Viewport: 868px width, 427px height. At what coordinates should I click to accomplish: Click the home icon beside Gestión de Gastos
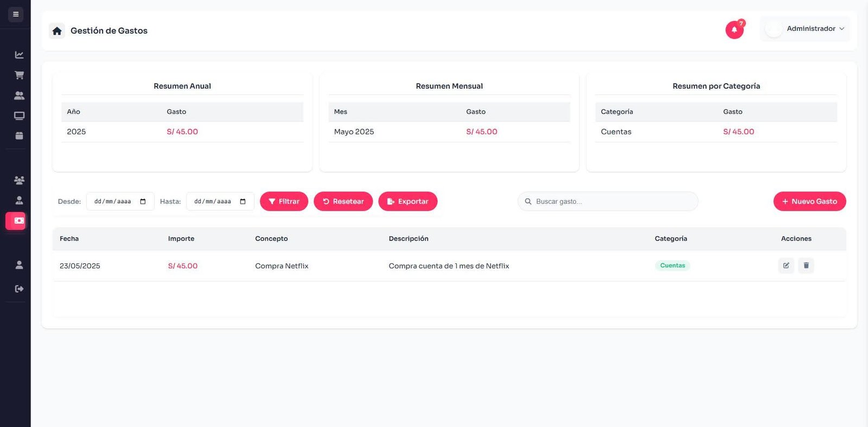tap(57, 31)
